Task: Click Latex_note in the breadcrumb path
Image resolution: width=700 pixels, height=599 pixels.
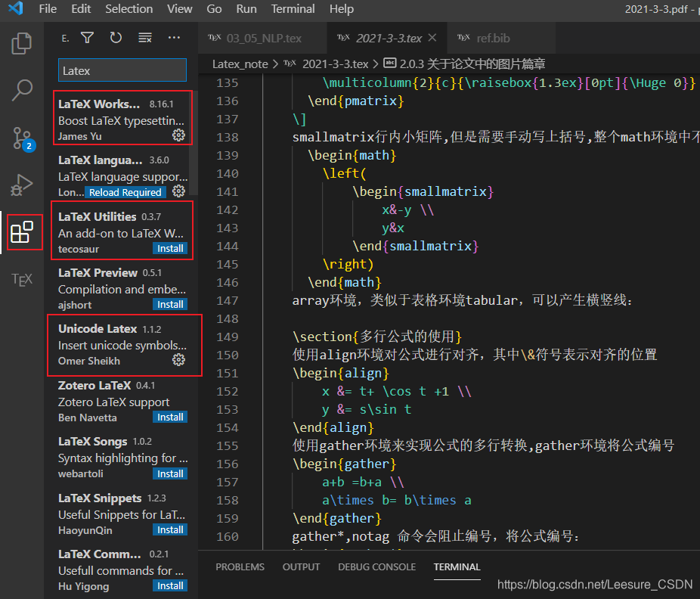Action: click(x=240, y=64)
